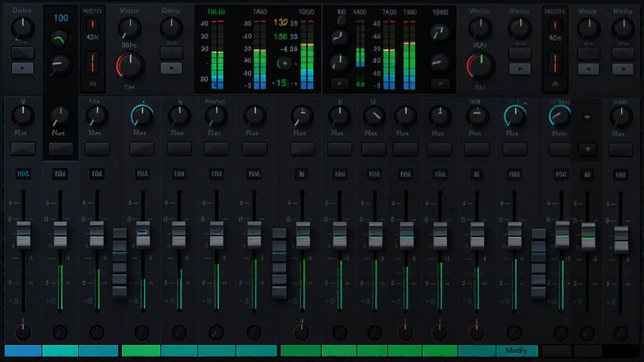Toggle the orange bar switch in the right module

tap(555, 63)
